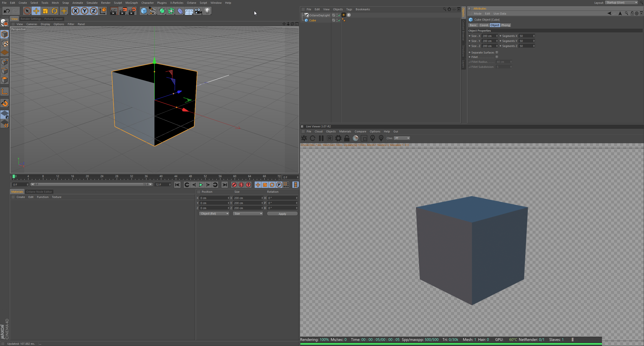Viewport: 644px width, 346px height.
Task: Open the Object (Rel) dropdown
Action: tap(214, 214)
